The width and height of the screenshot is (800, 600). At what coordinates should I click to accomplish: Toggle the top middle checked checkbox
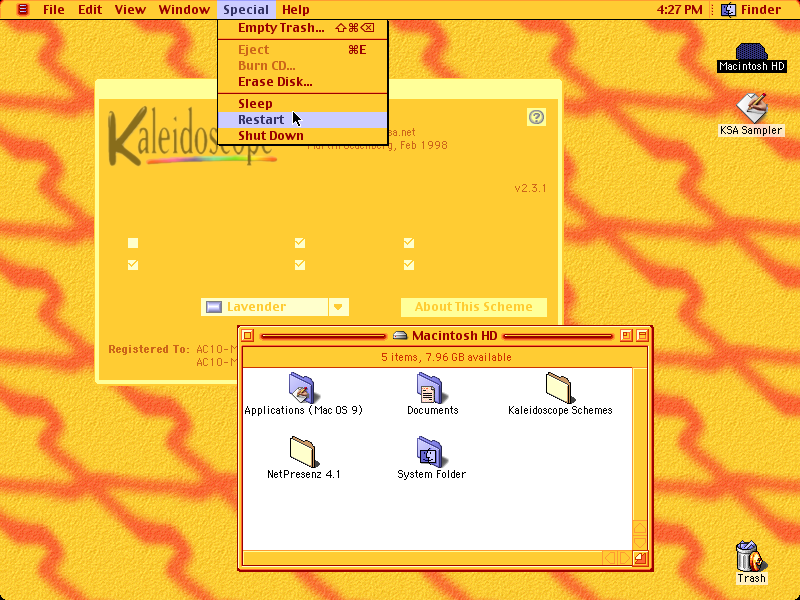tap(300, 243)
